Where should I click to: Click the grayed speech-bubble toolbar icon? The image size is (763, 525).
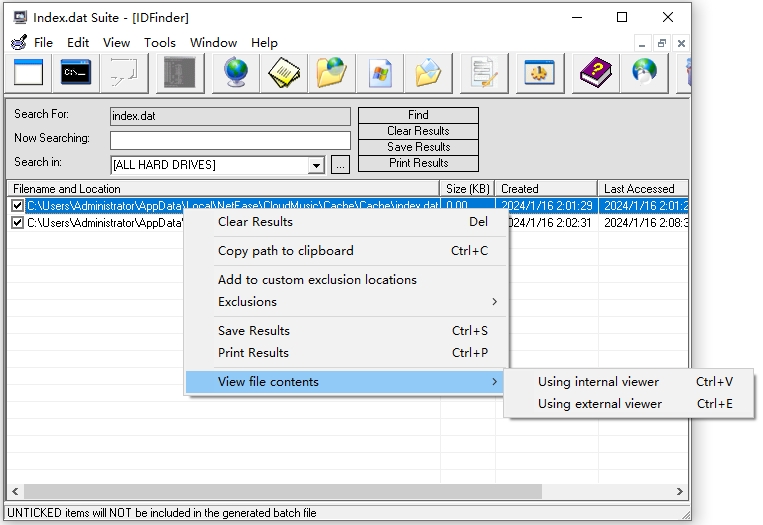click(124, 73)
